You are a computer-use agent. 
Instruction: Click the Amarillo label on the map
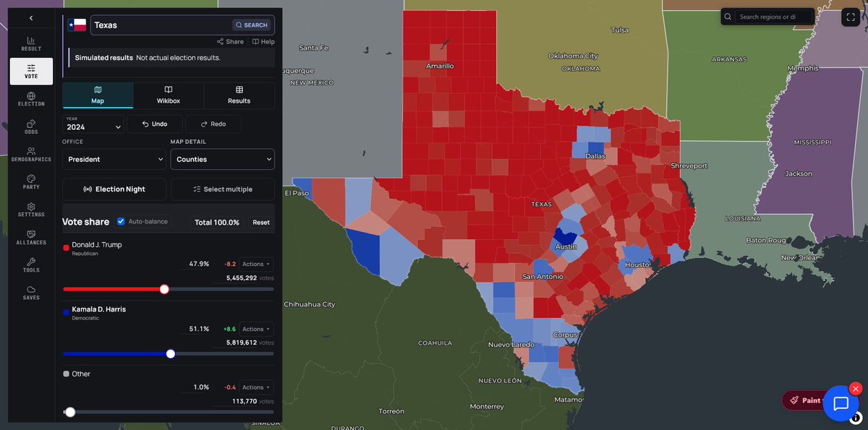point(439,66)
